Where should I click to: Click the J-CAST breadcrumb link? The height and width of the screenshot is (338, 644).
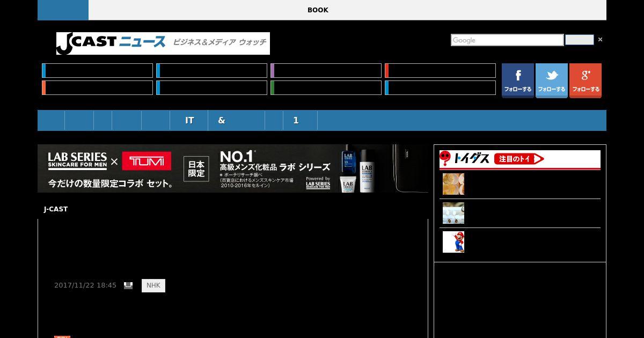click(56, 209)
